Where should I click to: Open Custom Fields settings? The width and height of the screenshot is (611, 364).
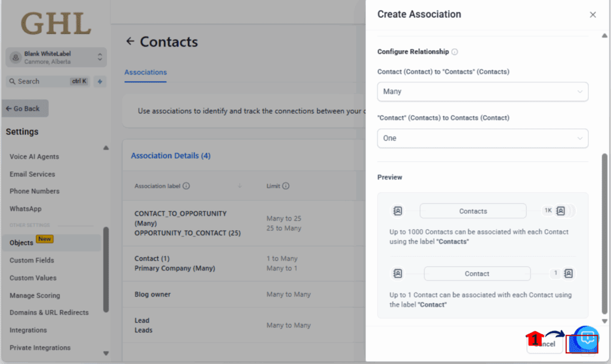pyautogui.click(x=32, y=260)
